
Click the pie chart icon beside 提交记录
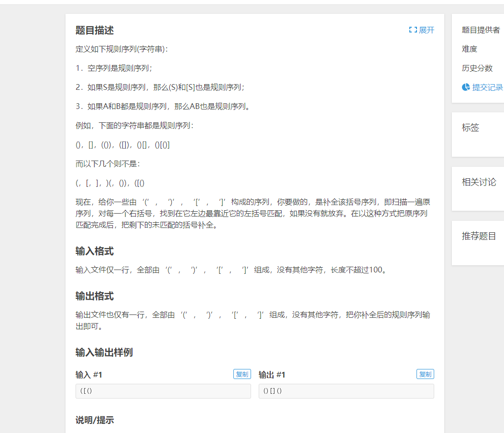coord(466,87)
